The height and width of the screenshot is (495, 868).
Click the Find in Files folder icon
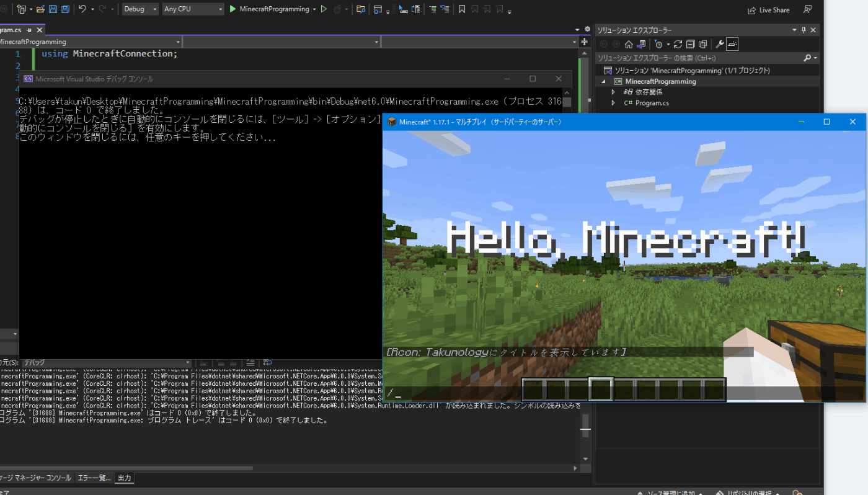point(360,9)
